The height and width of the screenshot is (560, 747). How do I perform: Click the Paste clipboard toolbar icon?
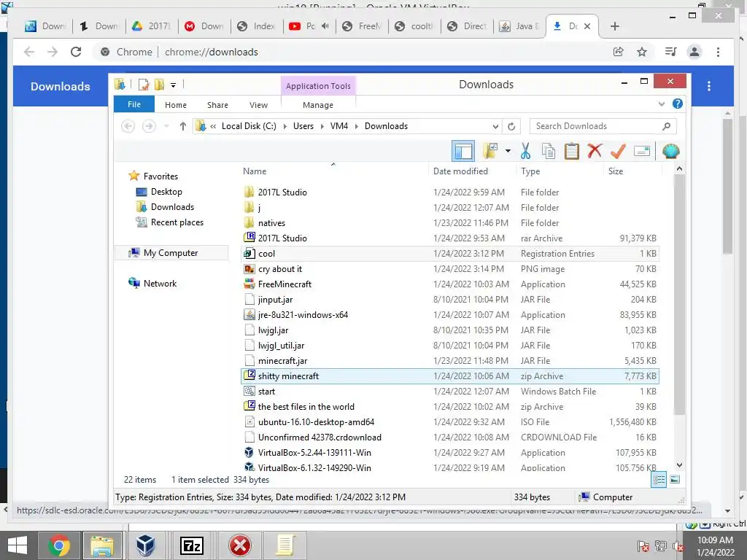(x=572, y=152)
